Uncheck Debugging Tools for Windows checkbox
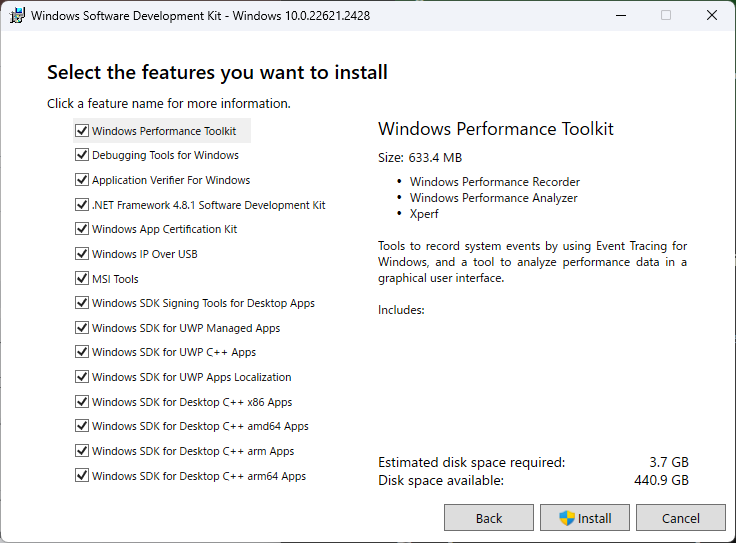 (x=82, y=154)
